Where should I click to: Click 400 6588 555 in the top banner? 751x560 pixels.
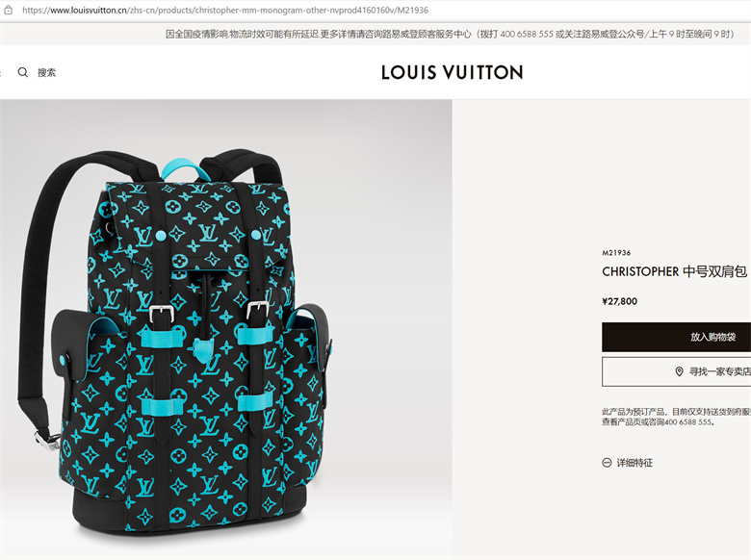point(527,34)
